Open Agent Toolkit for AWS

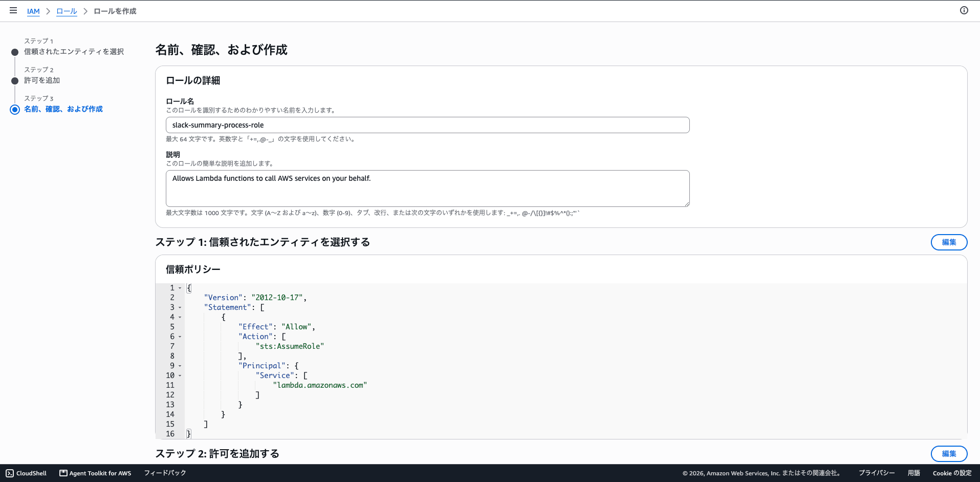95,473
